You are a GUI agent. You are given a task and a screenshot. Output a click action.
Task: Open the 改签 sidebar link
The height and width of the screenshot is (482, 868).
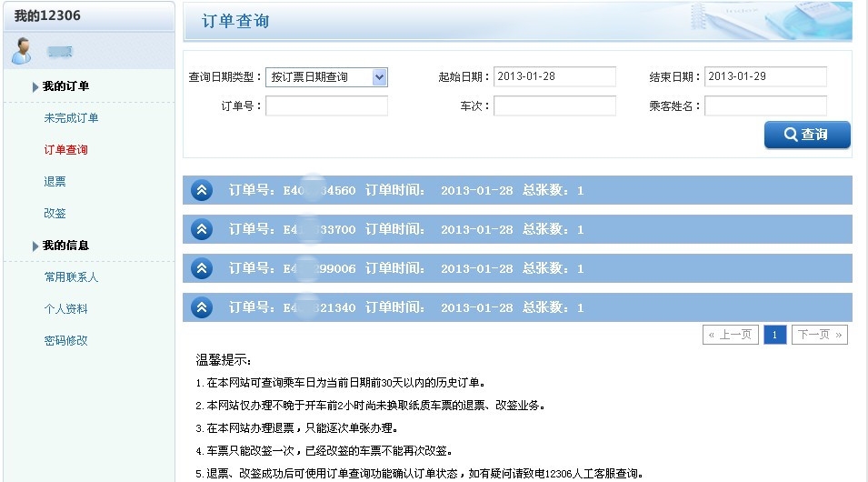tap(55, 214)
